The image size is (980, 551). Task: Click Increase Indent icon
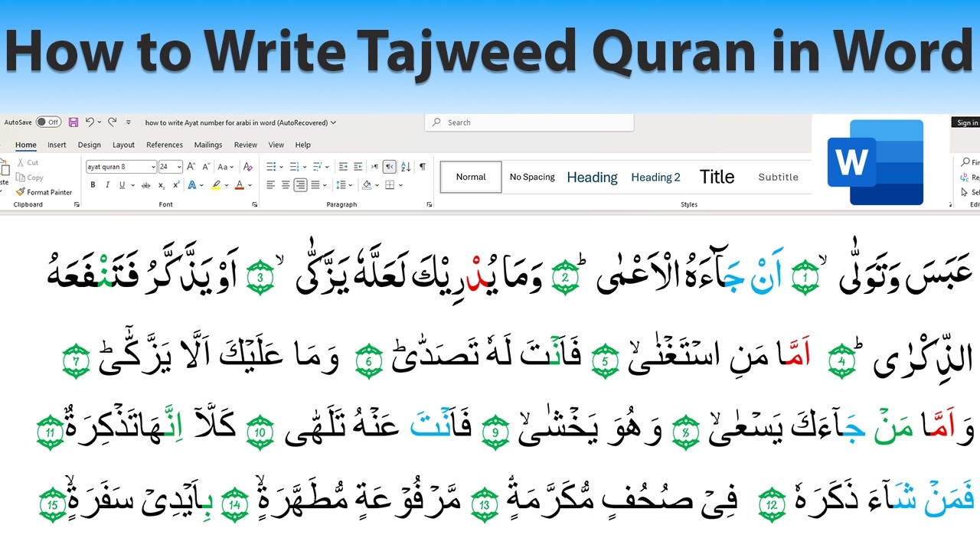(358, 166)
